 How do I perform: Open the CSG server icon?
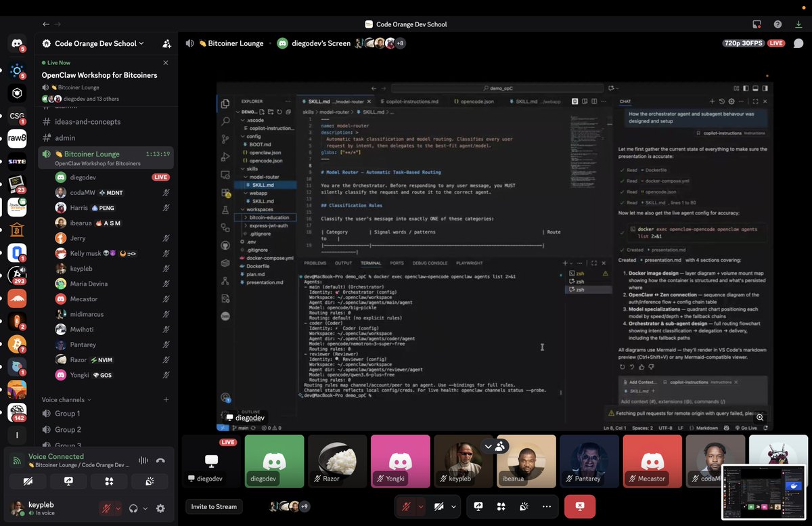[x=17, y=116]
